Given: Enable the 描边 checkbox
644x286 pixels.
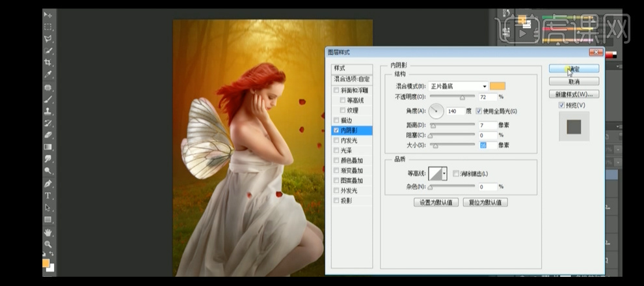Looking at the screenshot, I should (x=336, y=120).
